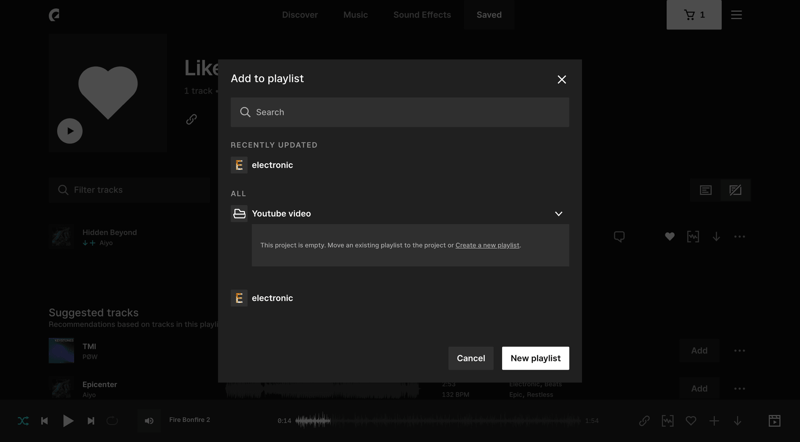The width and height of the screenshot is (800, 442).
Task: Click the Epidemic Sound logo
Action: (54, 15)
